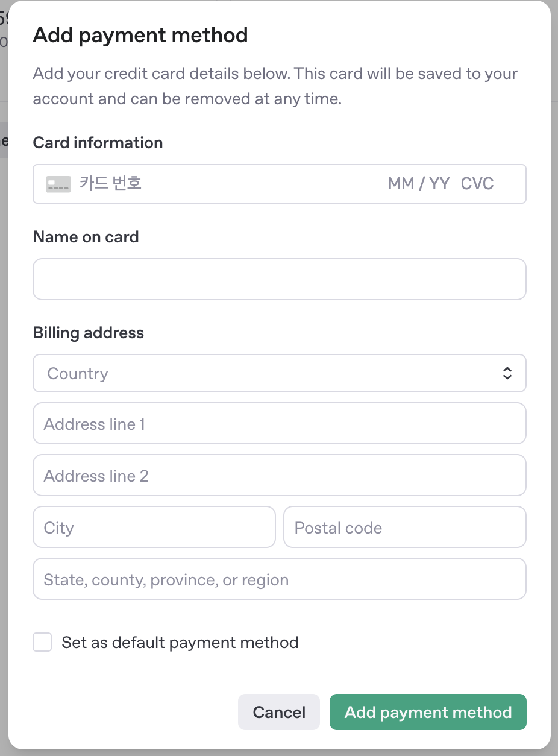The width and height of the screenshot is (558, 756).
Task: Click the 'Name on card' label
Action: pos(86,237)
